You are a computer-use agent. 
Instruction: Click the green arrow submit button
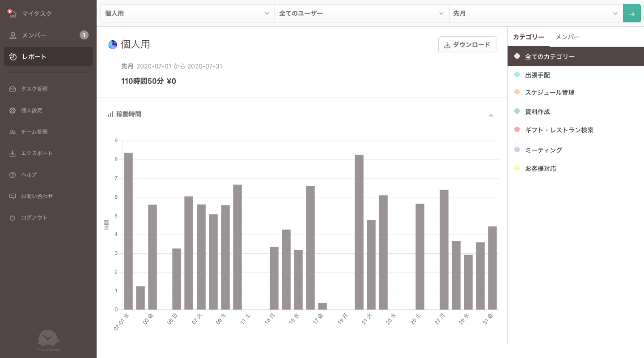[x=631, y=13]
